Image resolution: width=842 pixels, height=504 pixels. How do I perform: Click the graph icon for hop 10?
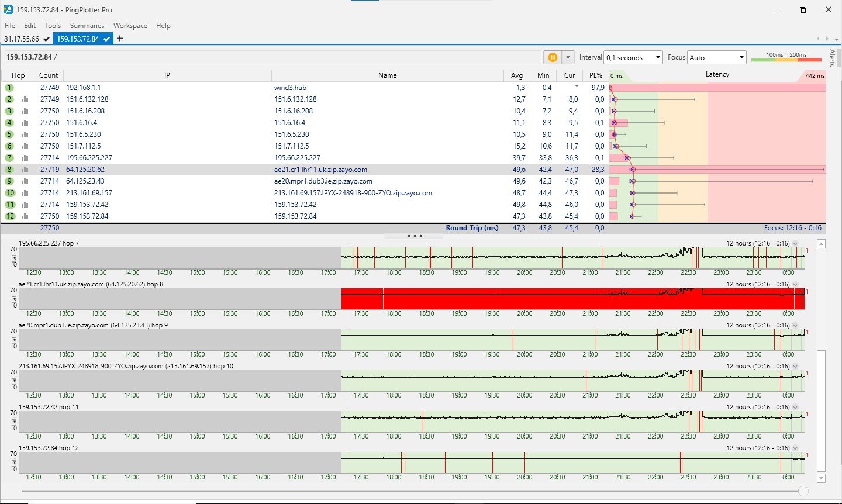[x=25, y=193]
